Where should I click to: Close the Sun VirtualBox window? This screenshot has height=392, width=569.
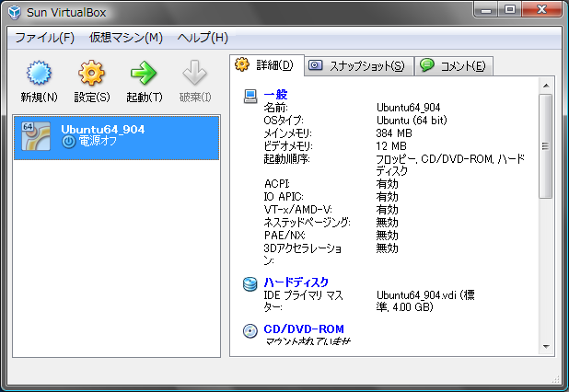coord(542,10)
